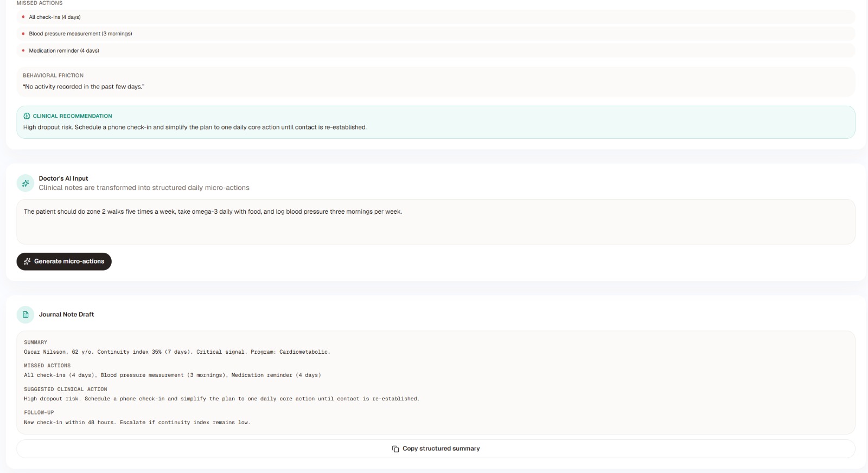
Task: Select the "Medication reminder (4 days)" row
Action: click(436, 50)
